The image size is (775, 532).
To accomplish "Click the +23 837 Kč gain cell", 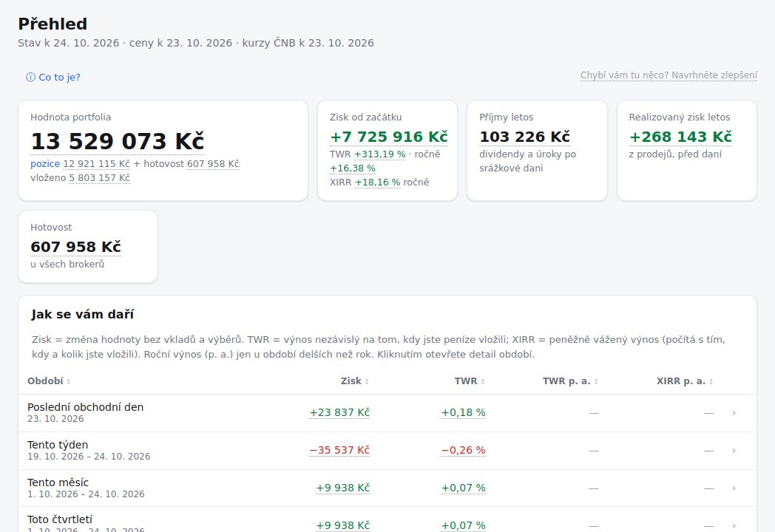I will pyautogui.click(x=339, y=413).
